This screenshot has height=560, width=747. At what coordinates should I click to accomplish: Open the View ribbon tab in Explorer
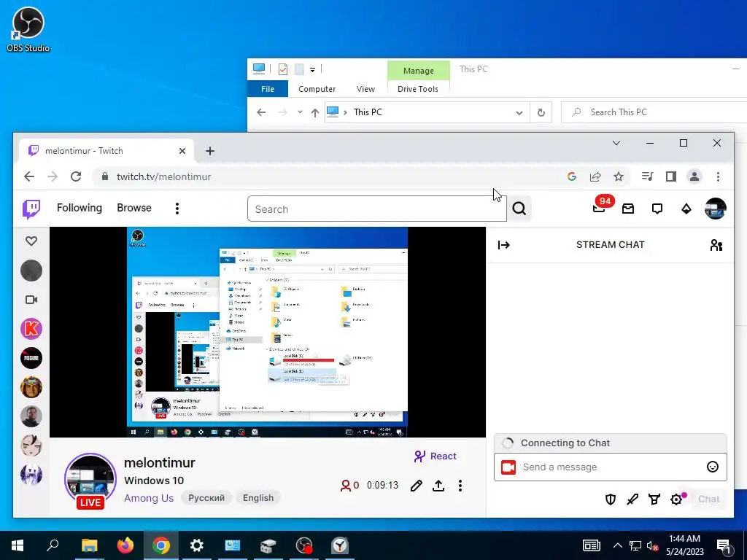pyautogui.click(x=365, y=89)
